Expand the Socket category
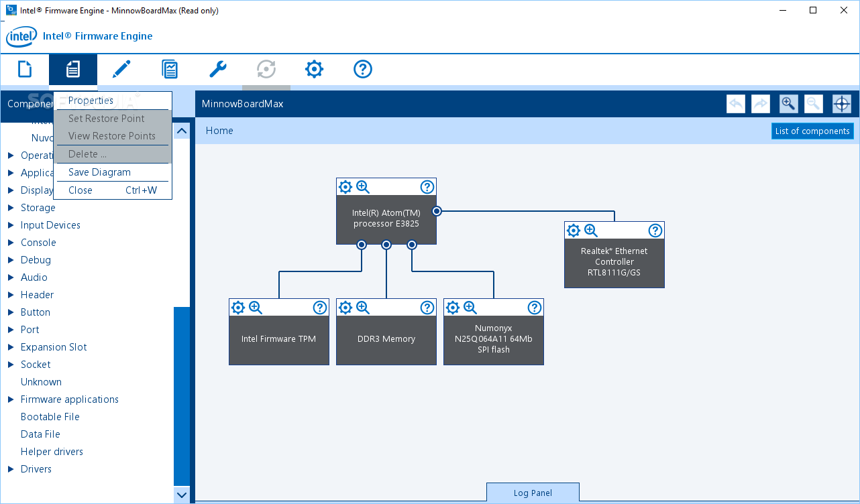 [x=11, y=365]
